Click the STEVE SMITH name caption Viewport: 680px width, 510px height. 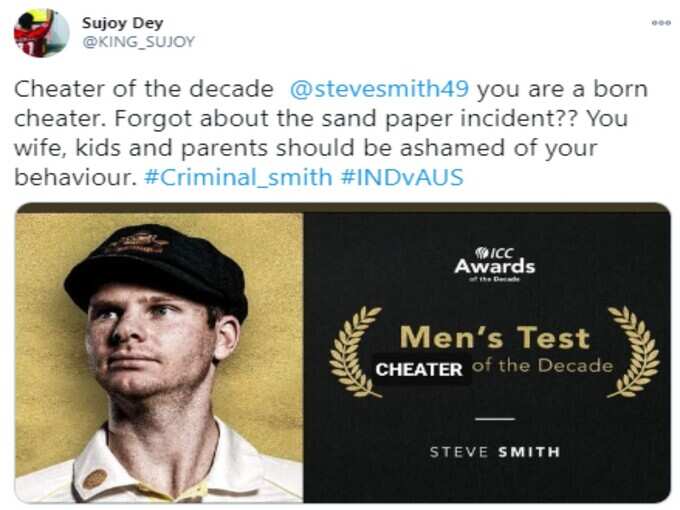(495, 452)
